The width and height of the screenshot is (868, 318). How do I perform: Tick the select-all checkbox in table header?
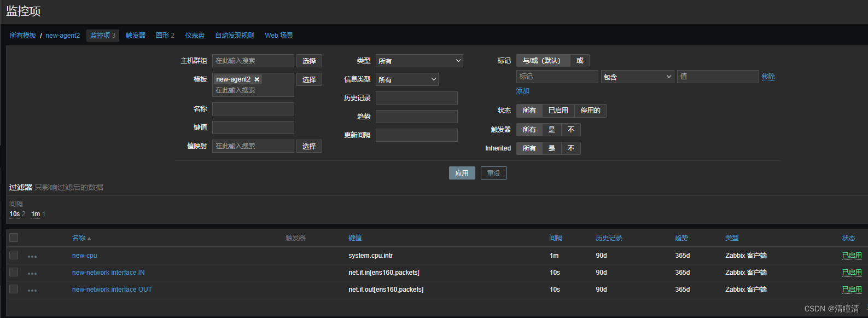point(14,238)
